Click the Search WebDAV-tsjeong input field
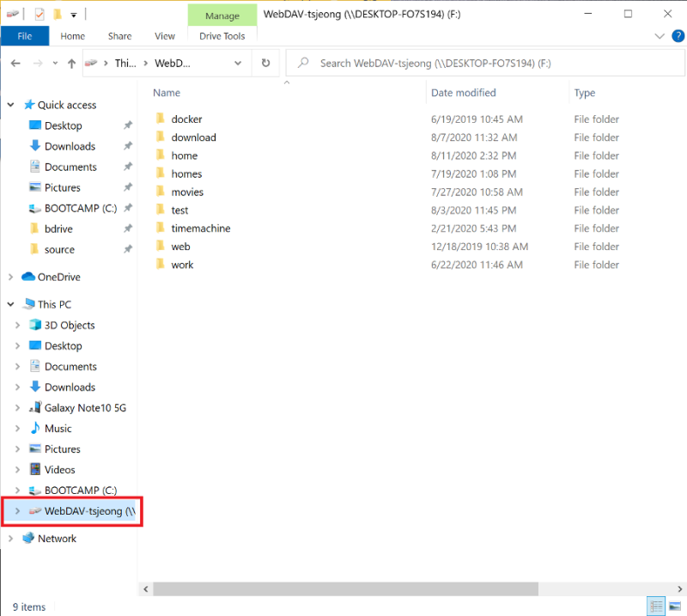Image resolution: width=687 pixels, height=616 pixels. pos(485,63)
